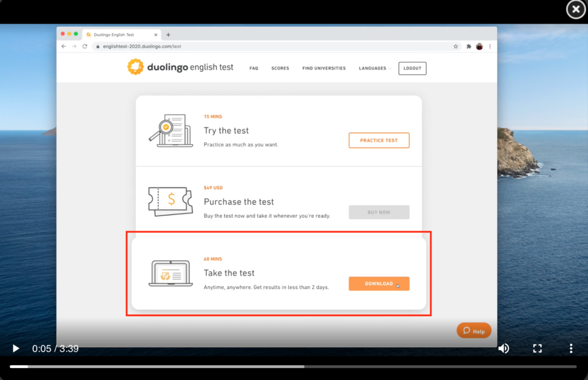This screenshot has width=588, height=380.
Task: Seek on the video progress bar
Action: pos(293,366)
